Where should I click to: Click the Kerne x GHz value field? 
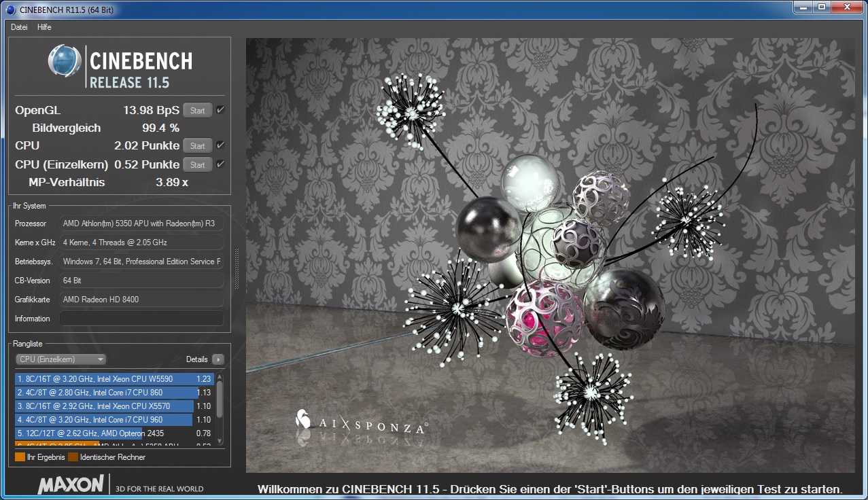[x=141, y=242]
